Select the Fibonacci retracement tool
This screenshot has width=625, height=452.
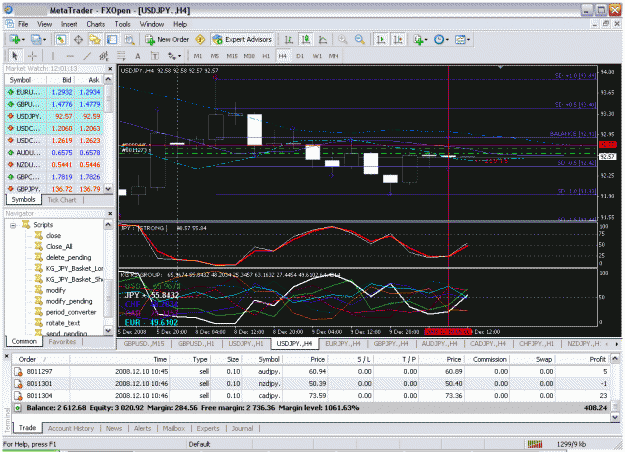121,56
